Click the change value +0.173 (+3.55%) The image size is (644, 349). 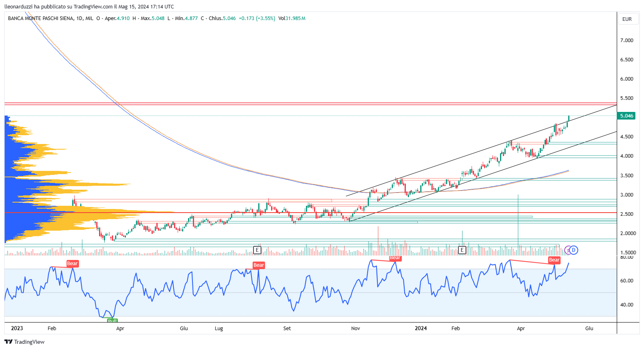point(257,18)
